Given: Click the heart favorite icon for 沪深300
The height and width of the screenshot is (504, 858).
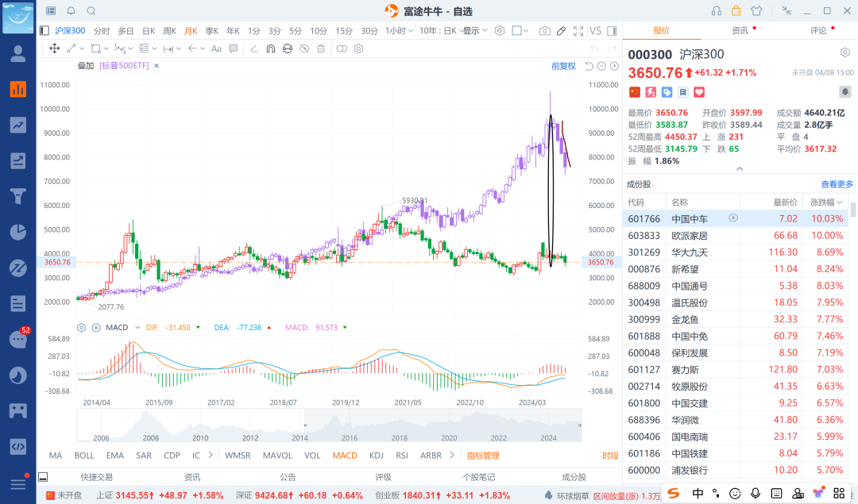Looking at the screenshot, I should pos(699,92).
